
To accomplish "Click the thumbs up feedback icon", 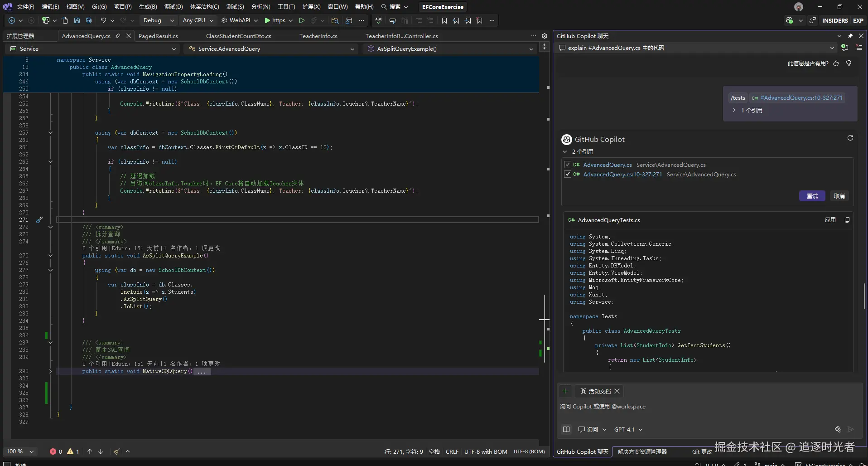I will tap(836, 63).
